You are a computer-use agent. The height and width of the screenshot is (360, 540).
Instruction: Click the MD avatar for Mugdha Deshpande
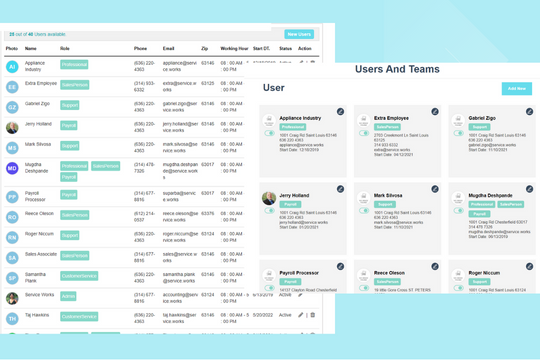coord(12,168)
